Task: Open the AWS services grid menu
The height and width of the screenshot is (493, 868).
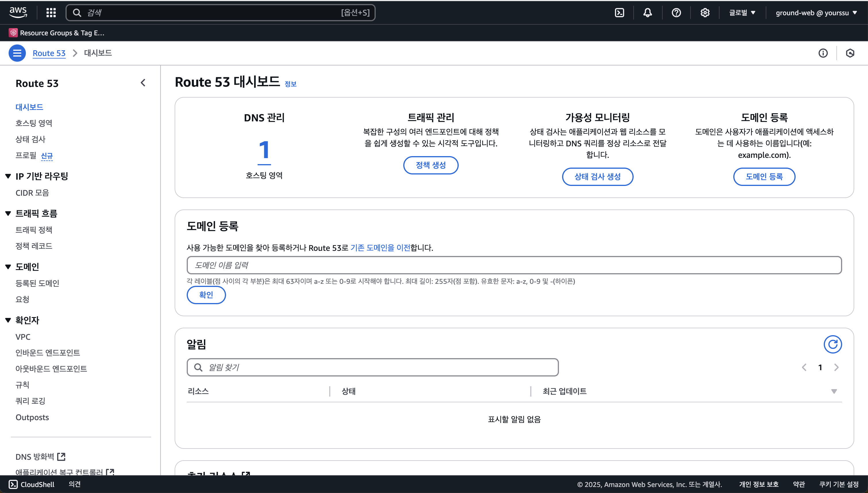Action: click(x=51, y=13)
